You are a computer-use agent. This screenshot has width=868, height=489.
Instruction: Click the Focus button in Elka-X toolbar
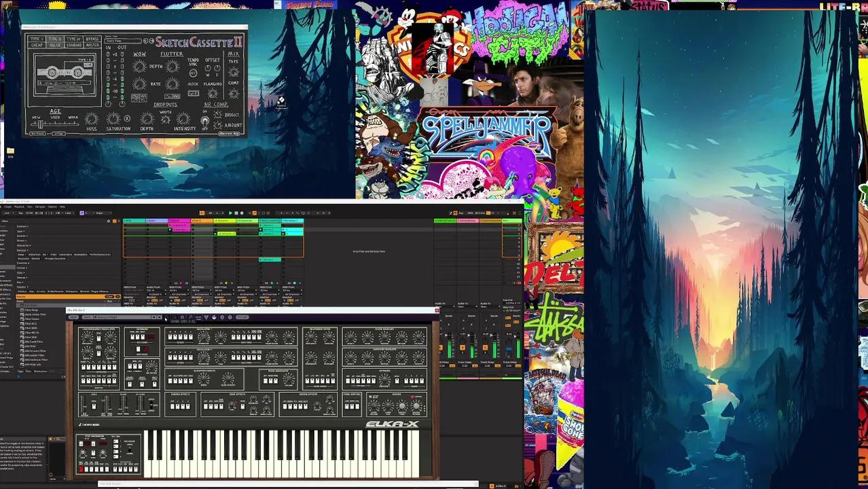click(x=242, y=317)
